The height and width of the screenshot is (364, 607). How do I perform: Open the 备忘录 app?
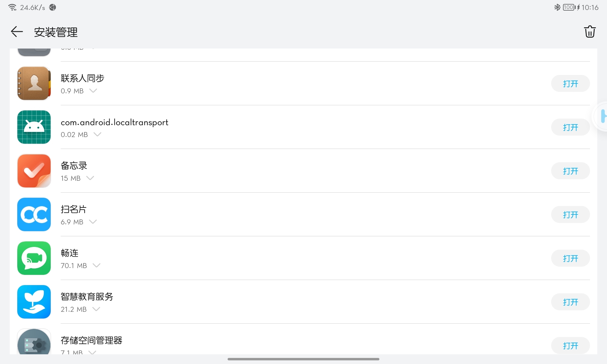(x=570, y=171)
